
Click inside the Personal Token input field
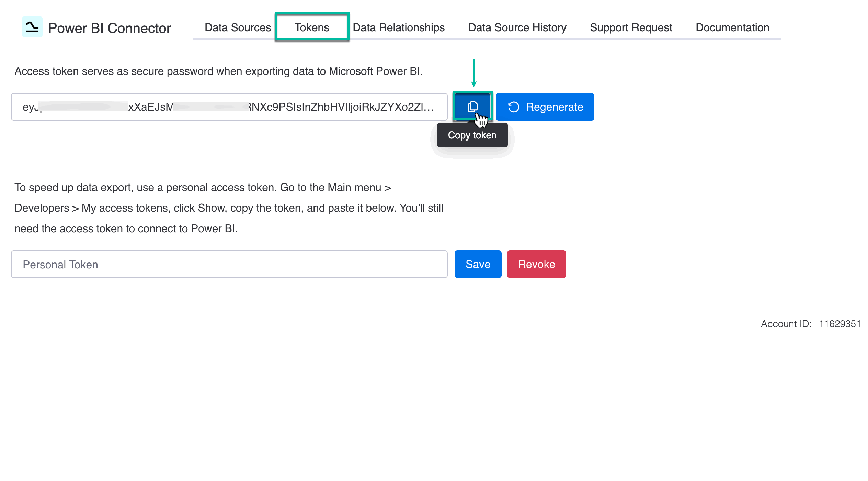click(x=229, y=264)
